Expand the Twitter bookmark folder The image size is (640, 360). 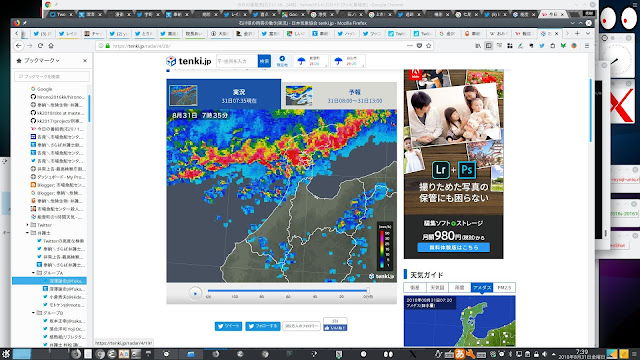[x=28, y=225]
